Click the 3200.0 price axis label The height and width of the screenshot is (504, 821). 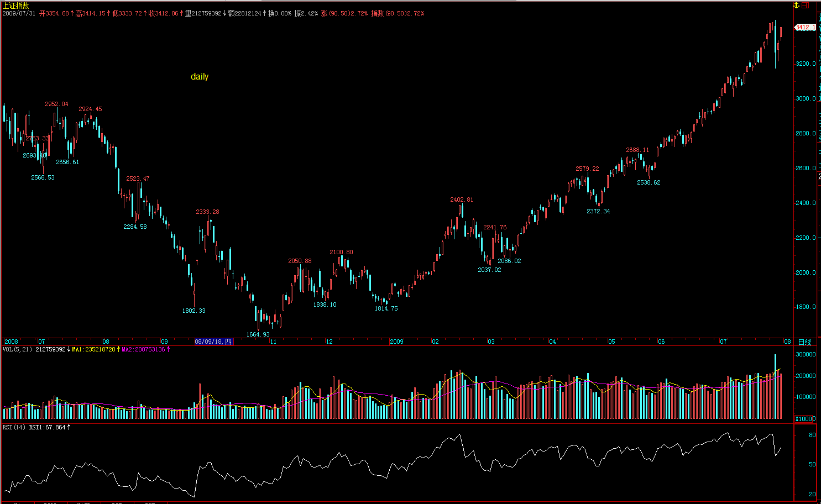point(806,64)
